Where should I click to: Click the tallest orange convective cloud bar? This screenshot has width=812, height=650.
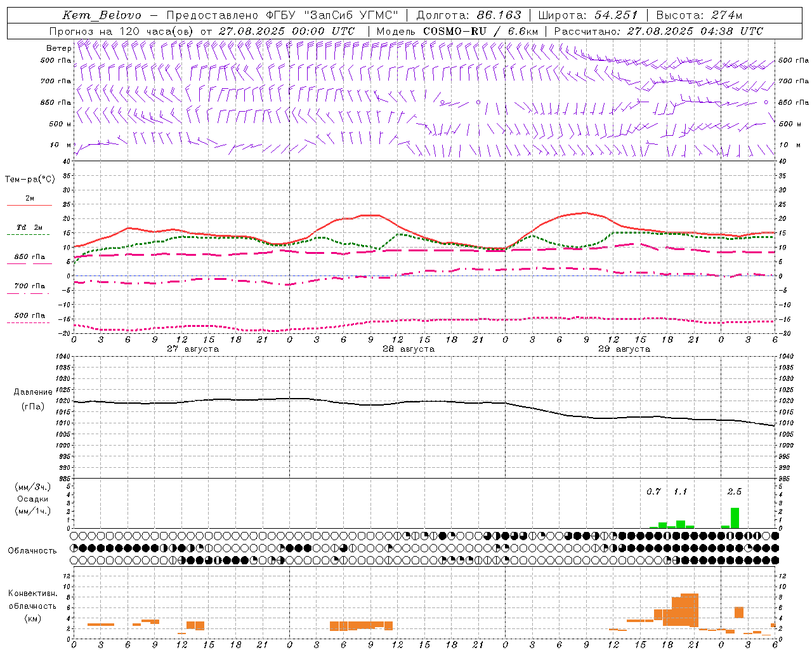pyautogui.click(x=690, y=610)
